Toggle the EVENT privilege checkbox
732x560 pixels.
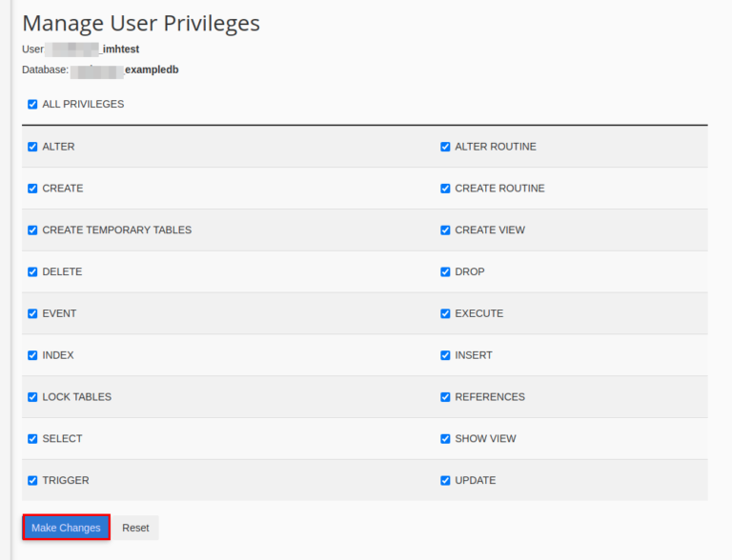(32, 313)
